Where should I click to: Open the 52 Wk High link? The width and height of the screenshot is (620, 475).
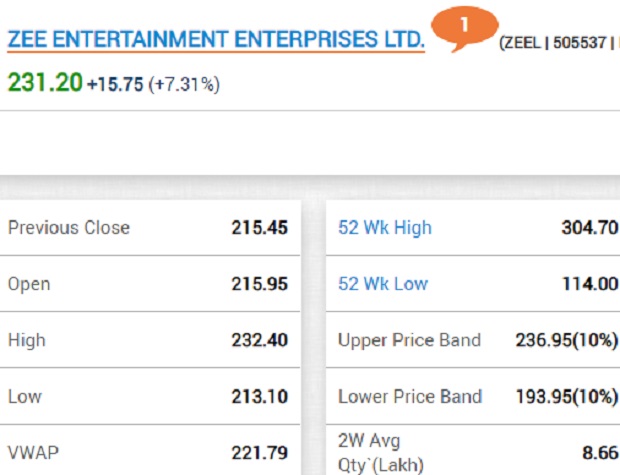pos(385,227)
